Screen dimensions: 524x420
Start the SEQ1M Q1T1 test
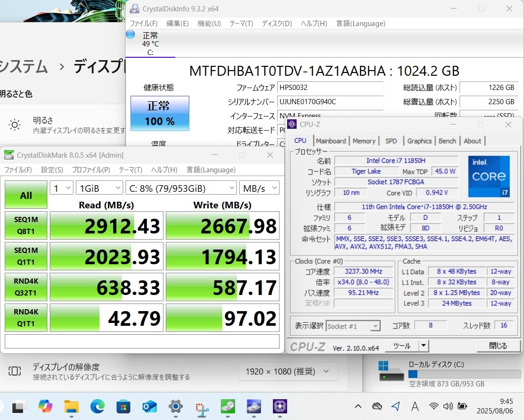(26, 256)
